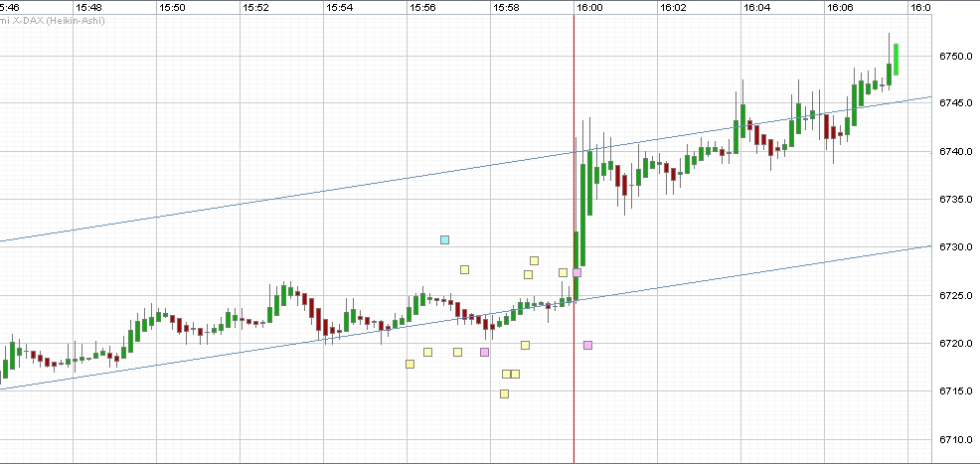980x464 pixels.
Task: Click the pink square marker below the 15:58 candles
Action: pos(484,352)
